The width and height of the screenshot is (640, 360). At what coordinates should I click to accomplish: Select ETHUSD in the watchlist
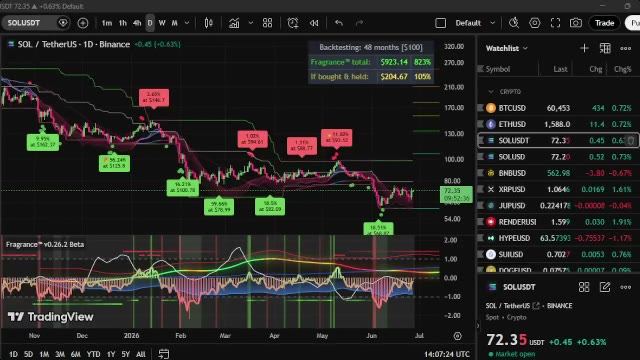coord(558,124)
